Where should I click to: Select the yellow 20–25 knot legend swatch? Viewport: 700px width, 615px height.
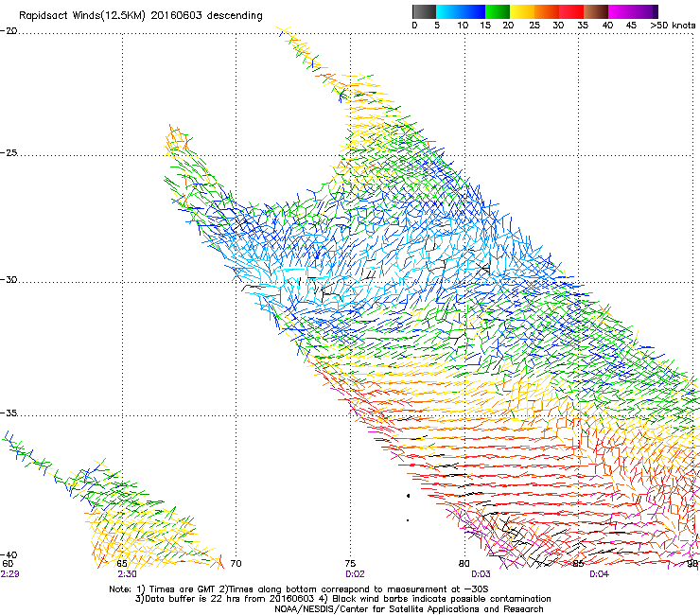[x=522, y=11]
